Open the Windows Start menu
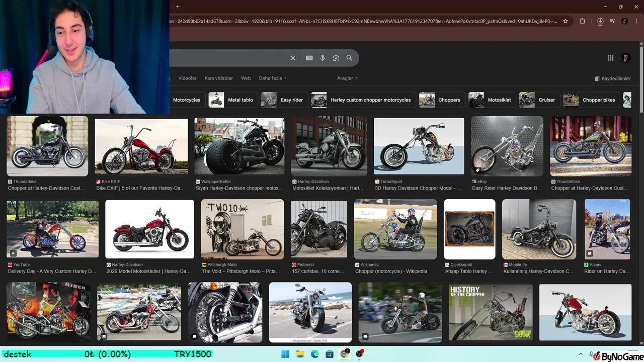Viewport: 644px width, 362px height. [x=285, y=354]
